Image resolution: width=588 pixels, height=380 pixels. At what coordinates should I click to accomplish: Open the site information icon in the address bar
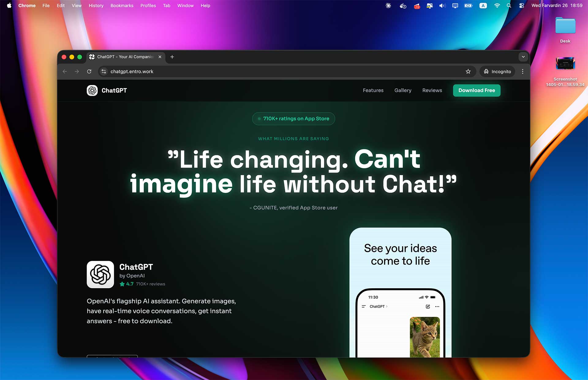pos(104,71)
